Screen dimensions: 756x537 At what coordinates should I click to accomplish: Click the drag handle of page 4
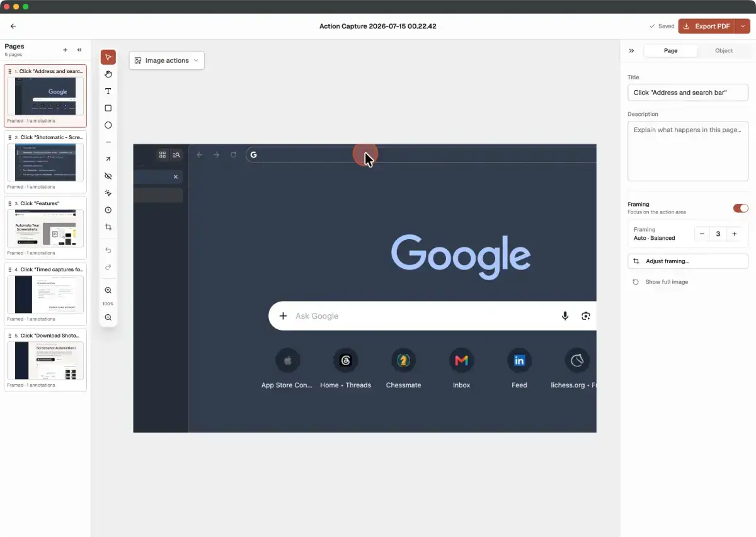coord(9,269)
